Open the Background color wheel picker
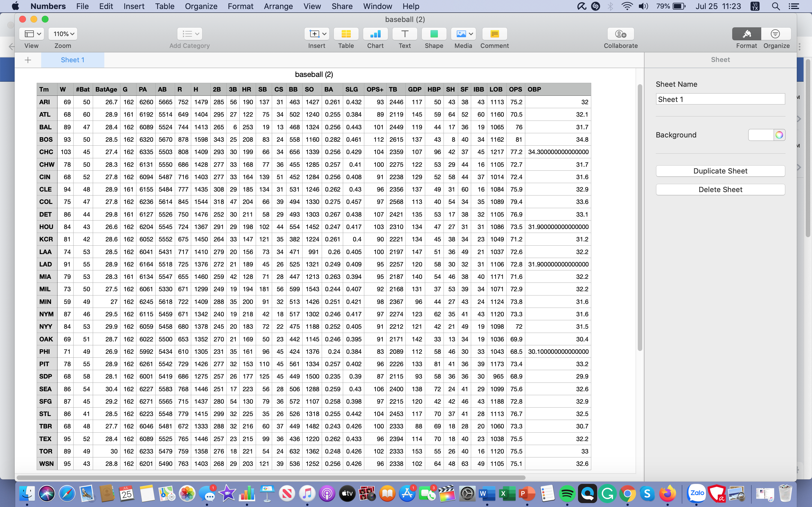Screen dimensions: 812x507 coord(780,135)
